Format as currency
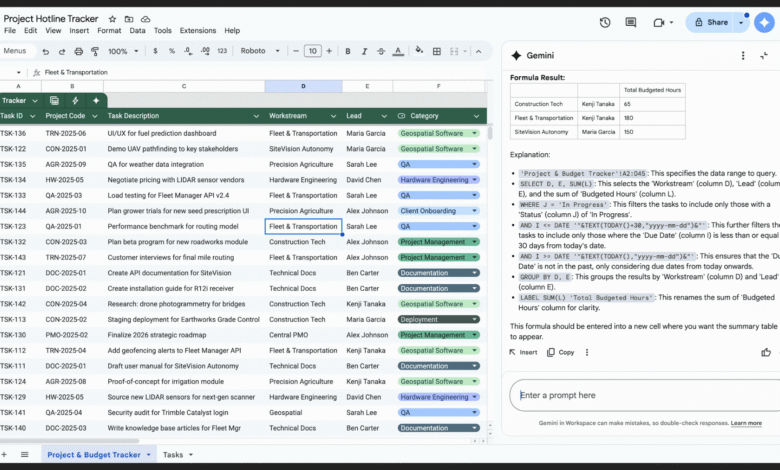 (x=155, y=51)
